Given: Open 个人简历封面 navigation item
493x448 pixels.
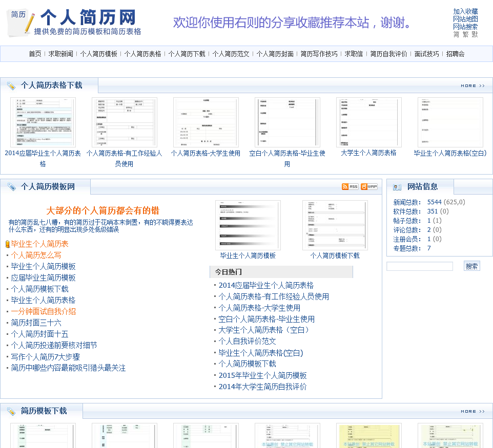Looking at the screenshot, I should pos(275,54).
